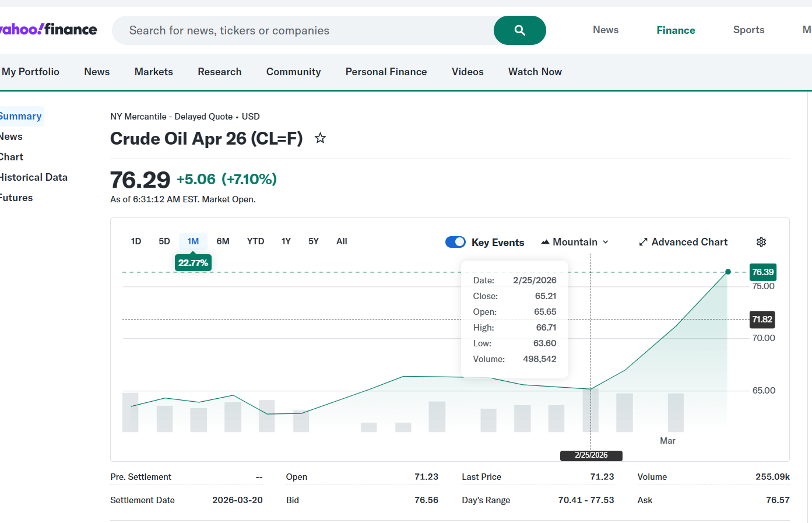
Task: Open the Markets navigation menu
Action: (153, 72)
